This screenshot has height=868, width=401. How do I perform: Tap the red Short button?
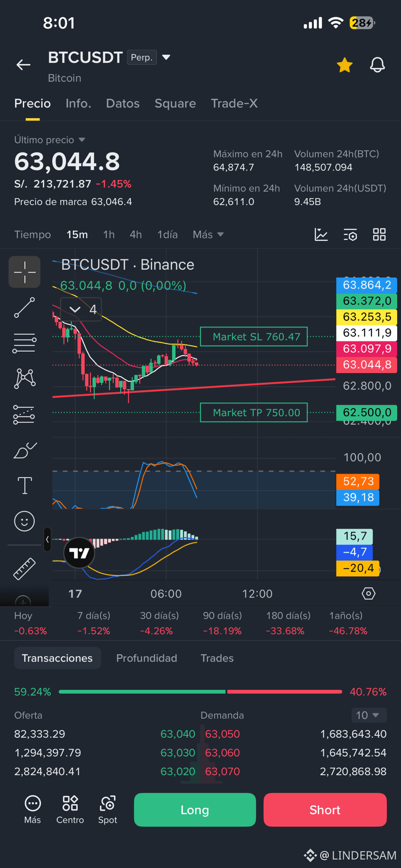(325, 809)
